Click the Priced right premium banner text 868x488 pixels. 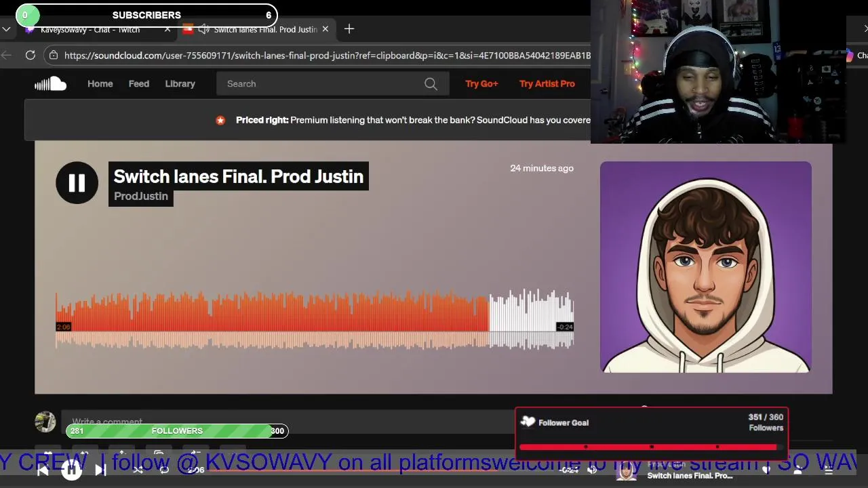click(414, 120)
